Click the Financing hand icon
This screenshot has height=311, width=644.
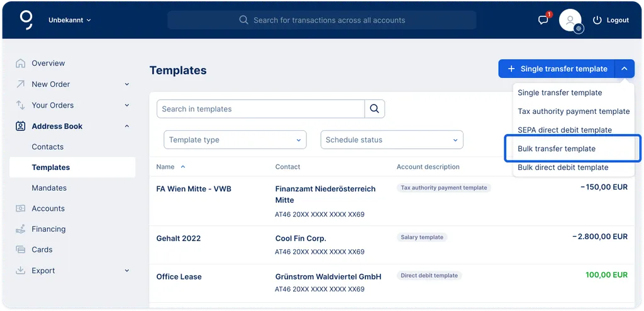[20, 229]
